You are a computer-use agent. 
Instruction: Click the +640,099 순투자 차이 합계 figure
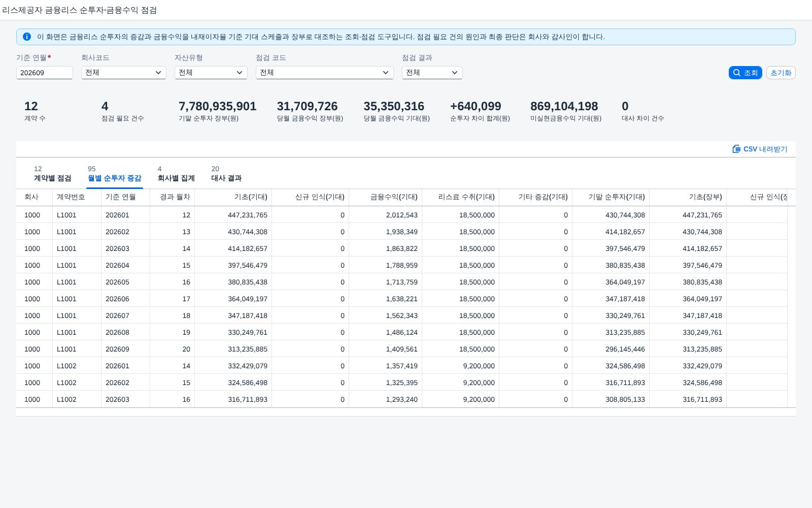(476, 106)
